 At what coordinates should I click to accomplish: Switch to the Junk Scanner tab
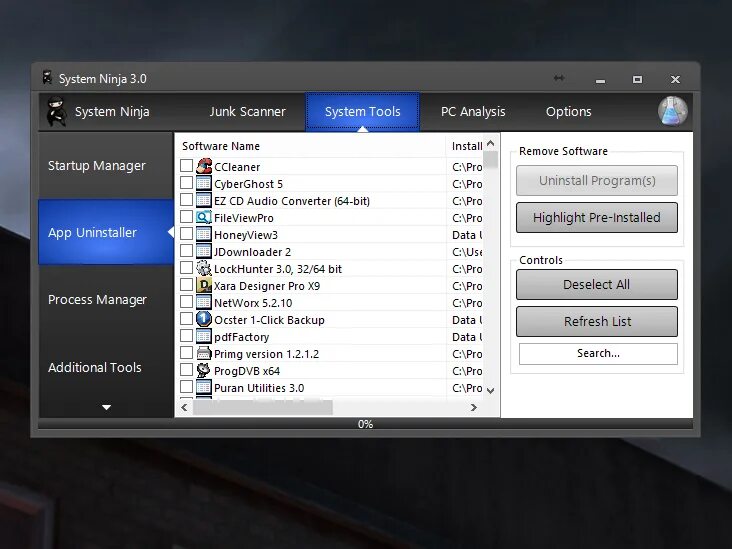tap(247, 112)
